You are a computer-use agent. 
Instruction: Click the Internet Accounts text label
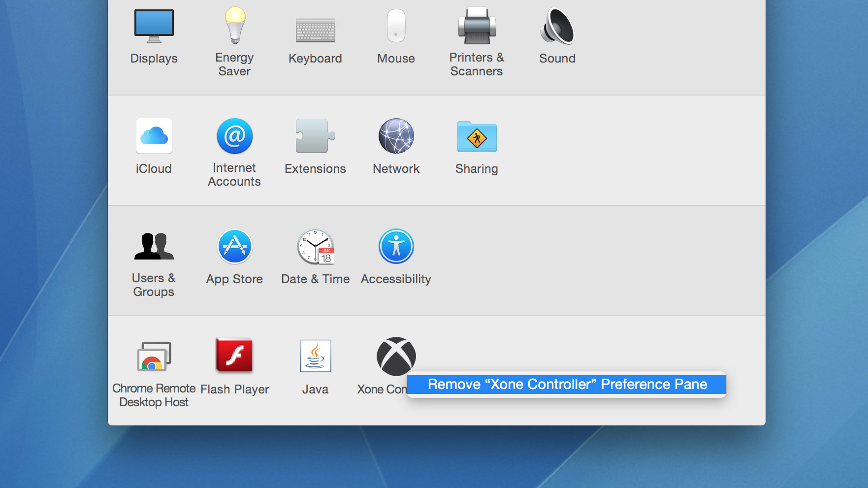(x=234, y=175)
